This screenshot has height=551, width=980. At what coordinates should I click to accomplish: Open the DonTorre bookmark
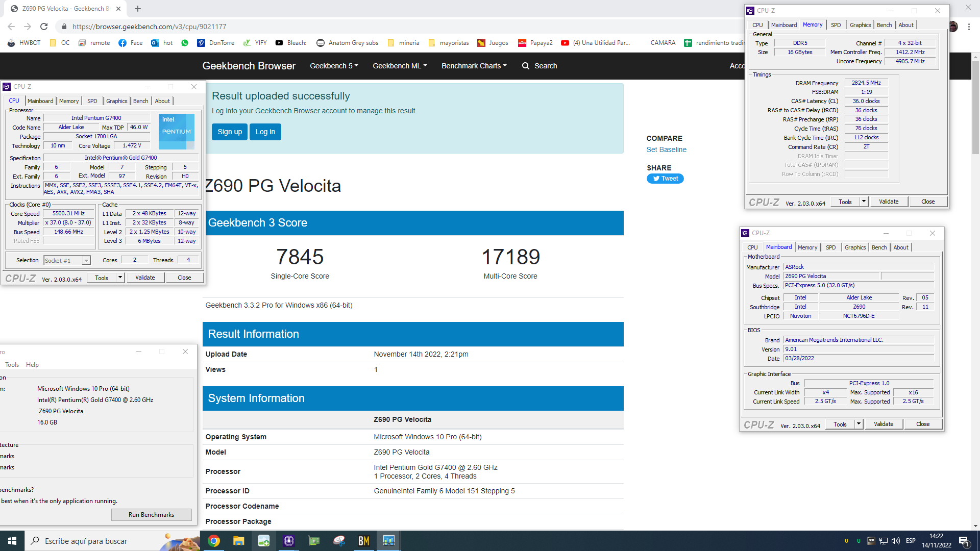pyautogui.click(x=216, y=43)
